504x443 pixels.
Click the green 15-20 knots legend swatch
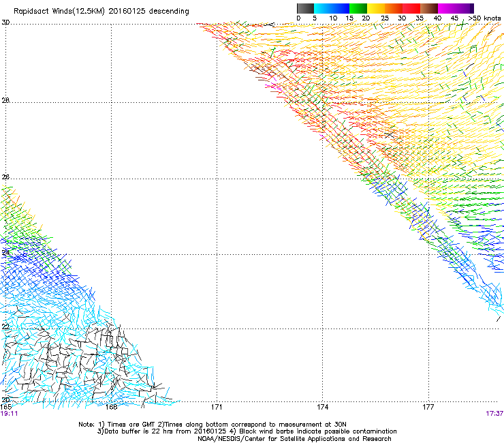click(x=358, y=8)
